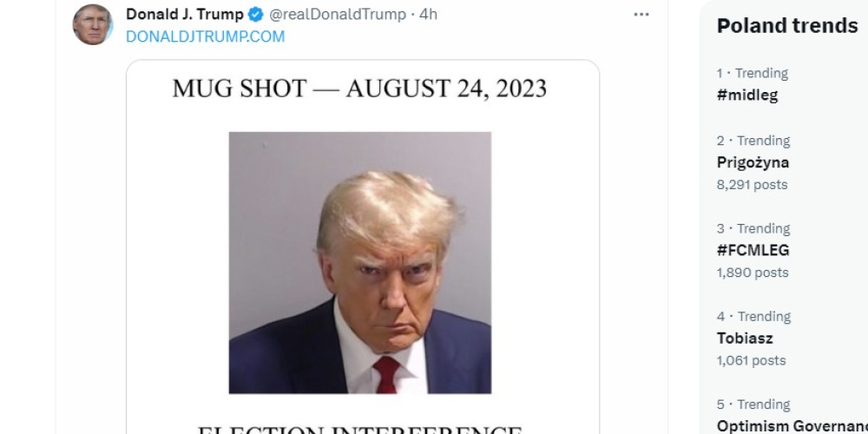This screenshot has width=868, height=434.
Task: Select the #FCMLEG trending hashtag
Action: (x=753, y=250)
